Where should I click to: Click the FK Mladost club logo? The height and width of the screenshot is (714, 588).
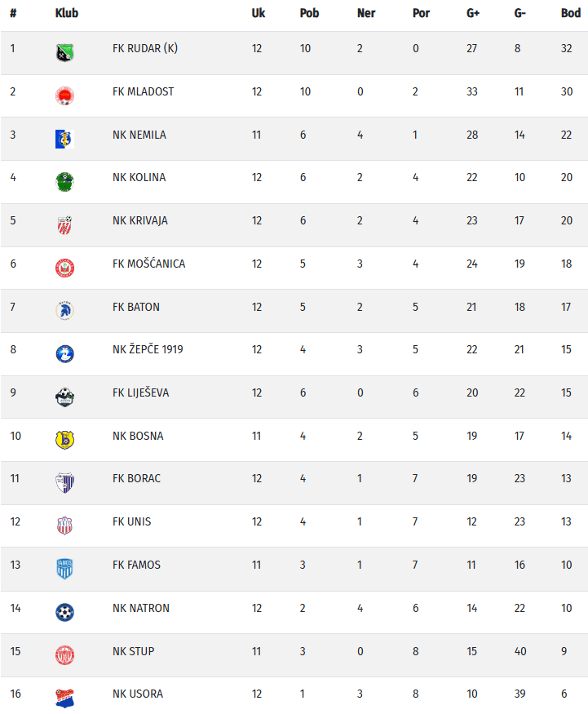64,96
